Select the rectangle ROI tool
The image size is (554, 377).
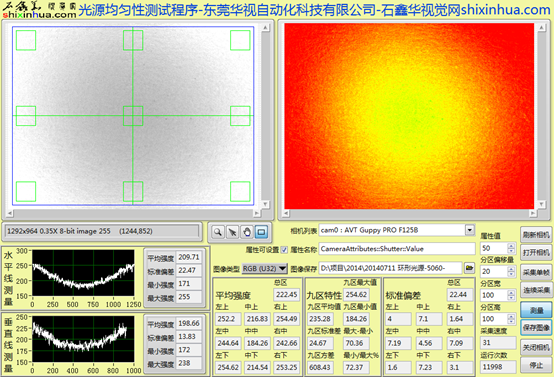pos(261,232)
